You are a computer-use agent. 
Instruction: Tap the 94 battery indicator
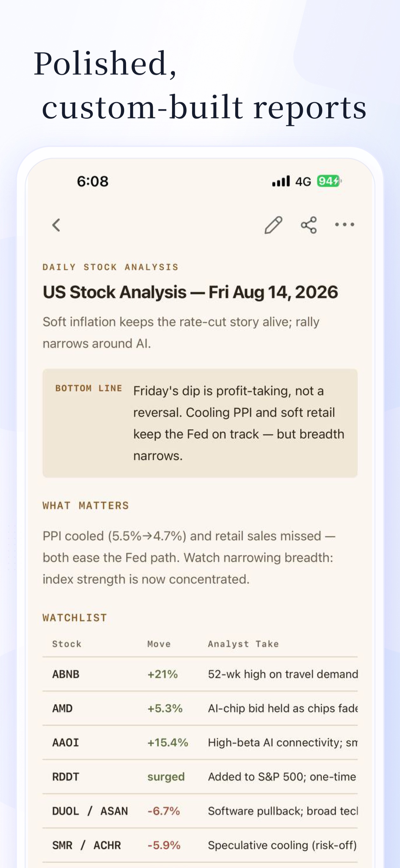(x=329, y=181)
